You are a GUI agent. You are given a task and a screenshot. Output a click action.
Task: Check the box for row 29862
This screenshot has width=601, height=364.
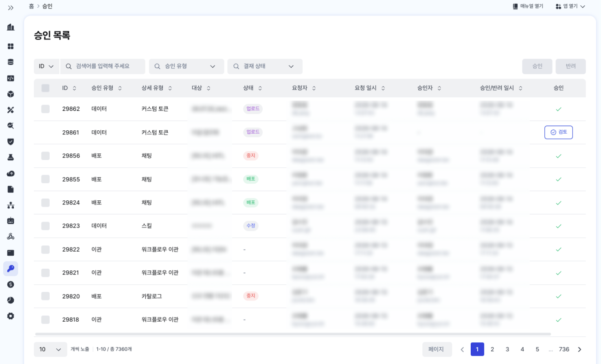(46, 109)
